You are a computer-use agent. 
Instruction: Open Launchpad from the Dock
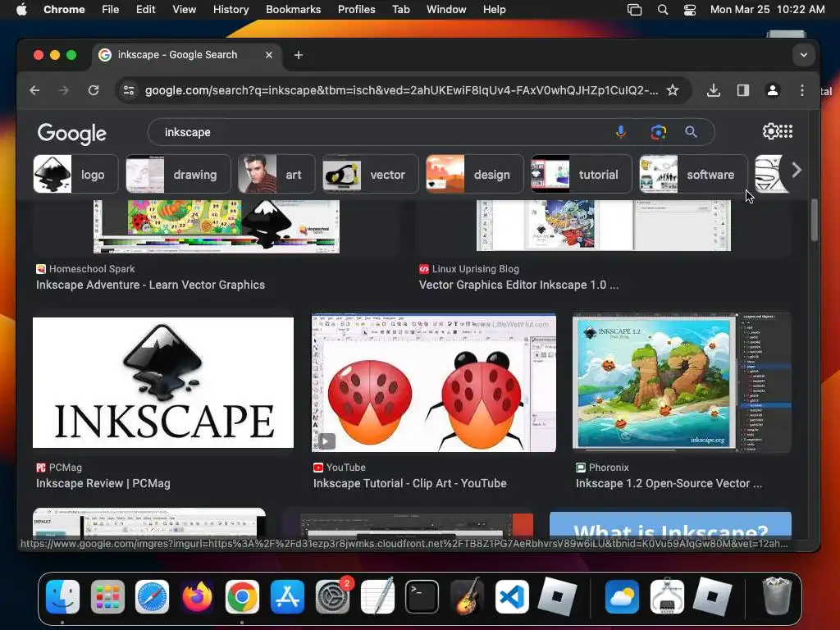(x=107, y=597)
